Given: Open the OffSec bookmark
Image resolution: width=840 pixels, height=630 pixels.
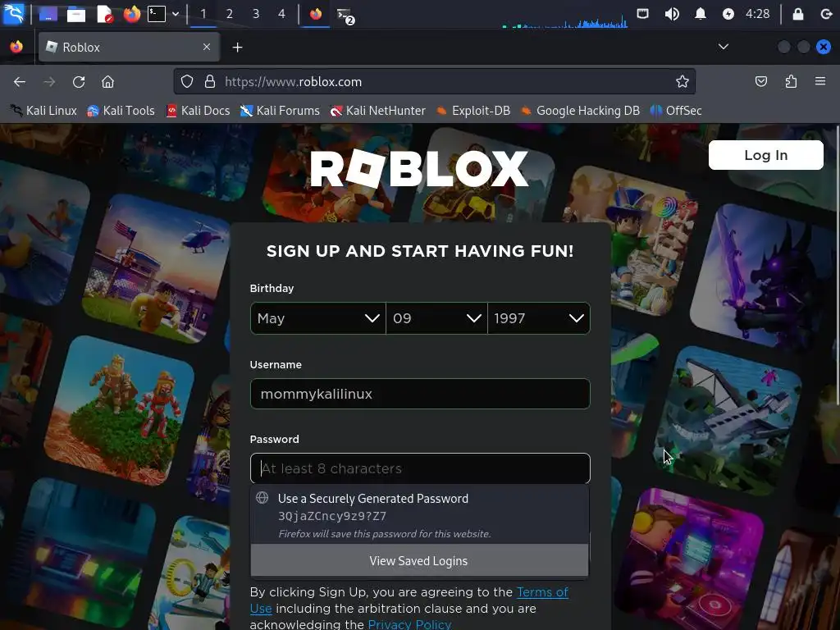Looking at the screenshot, I should [x=676, y=111].
